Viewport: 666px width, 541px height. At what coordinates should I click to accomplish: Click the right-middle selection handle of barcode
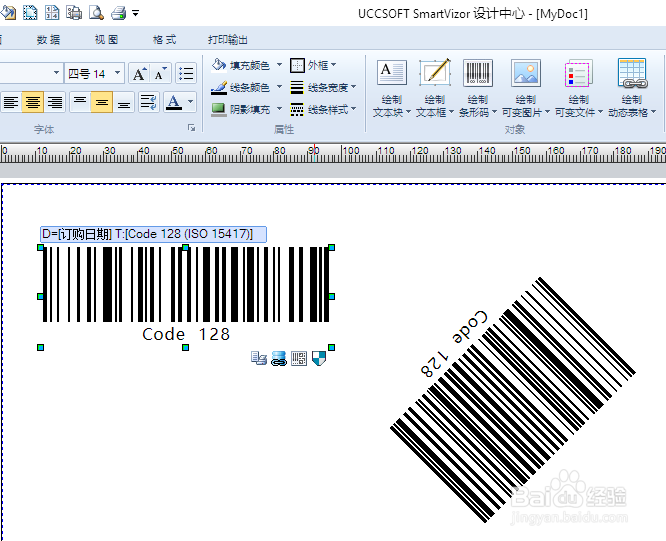332,296
